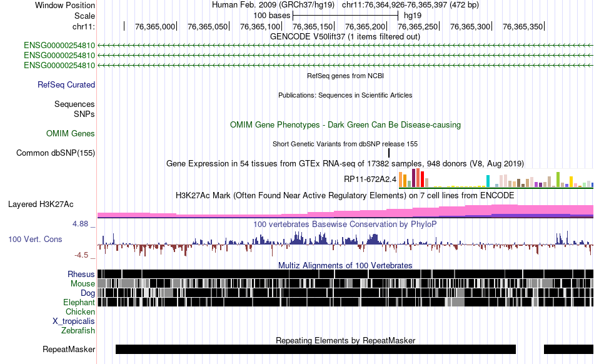Click the Dog alignment track bar
Viewport: 594px width, 364px height.
point(345,293)
